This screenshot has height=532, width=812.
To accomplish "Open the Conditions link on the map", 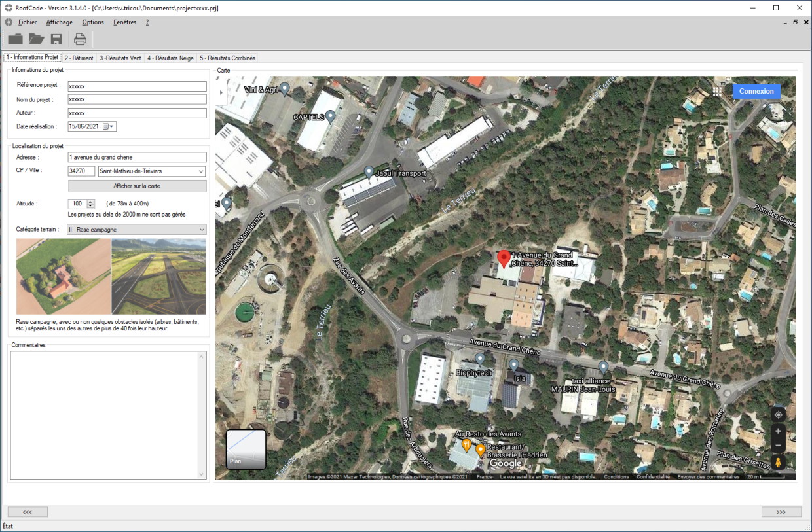I will pos(616,477).
